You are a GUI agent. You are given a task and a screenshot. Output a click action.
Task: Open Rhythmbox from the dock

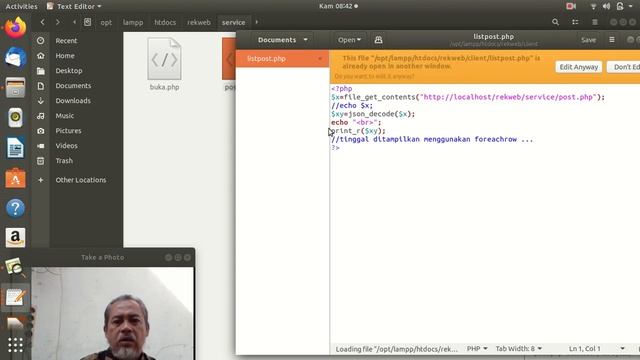[x=16, y=118]
